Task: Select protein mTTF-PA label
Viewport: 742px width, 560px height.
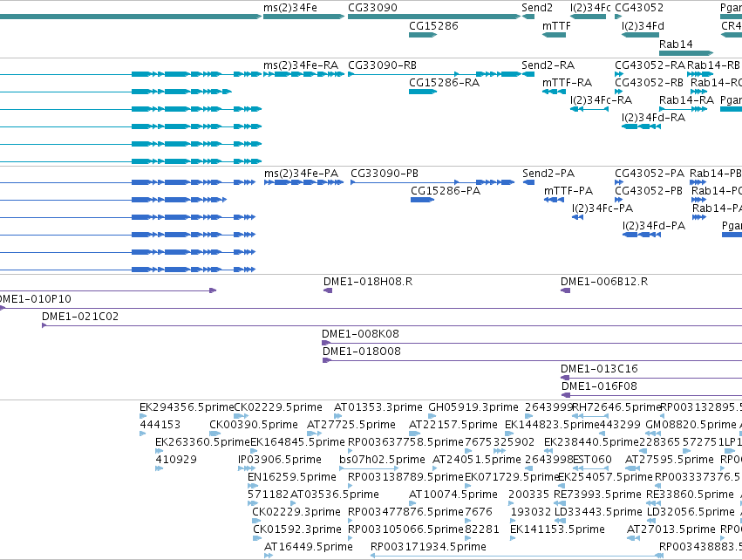Action: tap(568, 191)
